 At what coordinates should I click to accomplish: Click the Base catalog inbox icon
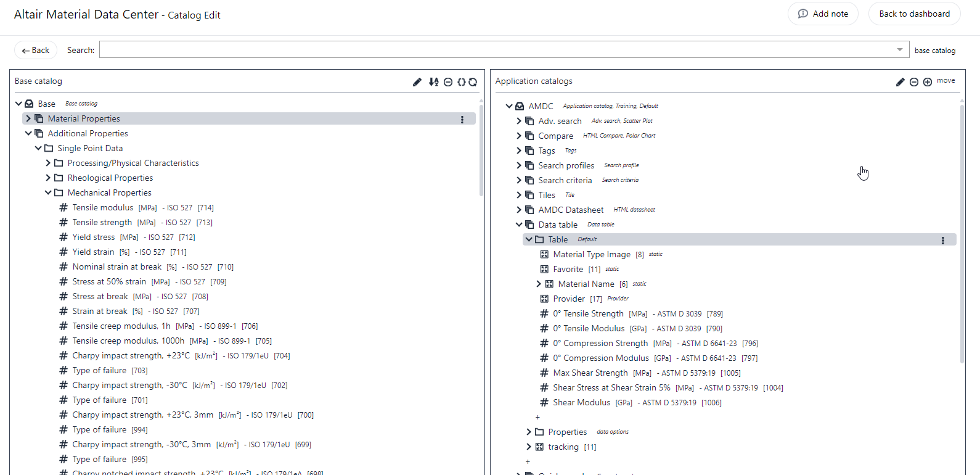click(x=29, y=104)
